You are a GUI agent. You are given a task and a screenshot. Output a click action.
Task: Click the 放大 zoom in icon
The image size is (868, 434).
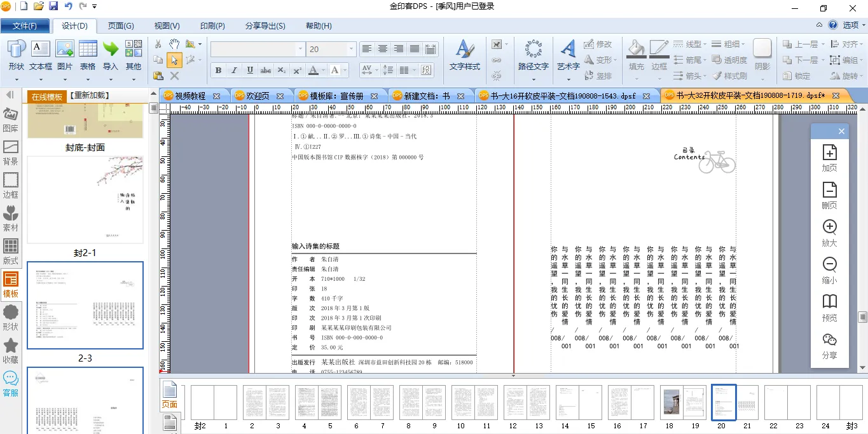[829, 233]
